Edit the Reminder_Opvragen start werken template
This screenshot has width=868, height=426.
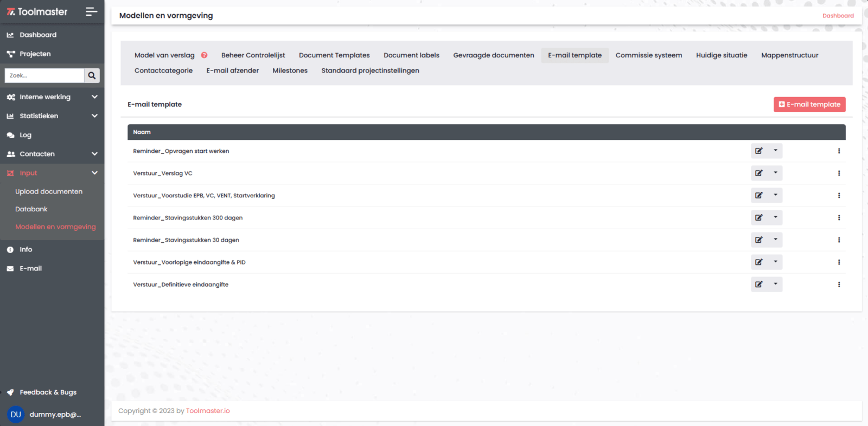[x=759, y=151]
